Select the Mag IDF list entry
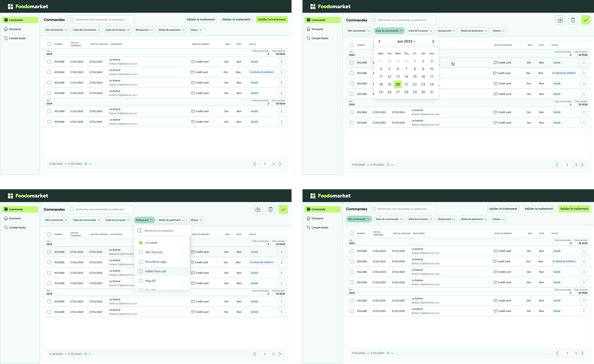 coord(150,281)
